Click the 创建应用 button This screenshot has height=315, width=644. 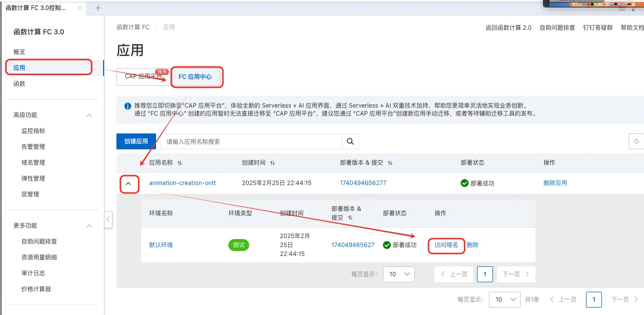pyautogui.click(x=136, y=141)
